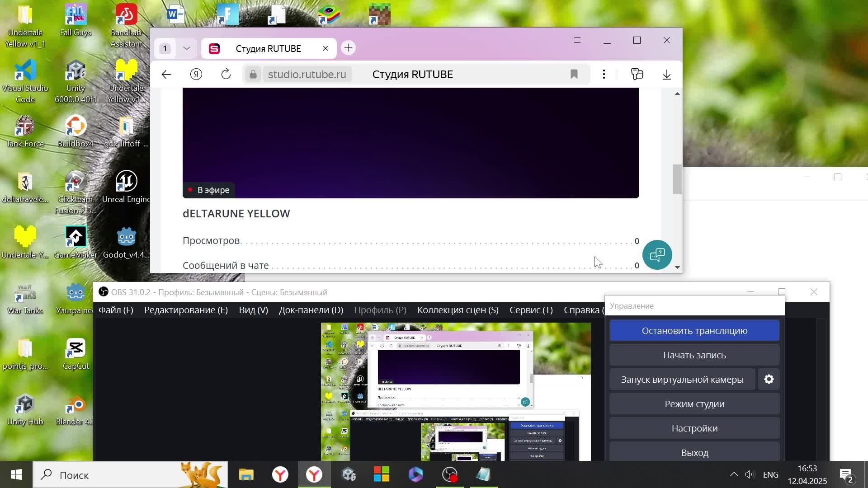Open the Файл (F) menu in OBS
Viewport: 868px width, 488px height.
pos(116,310)
